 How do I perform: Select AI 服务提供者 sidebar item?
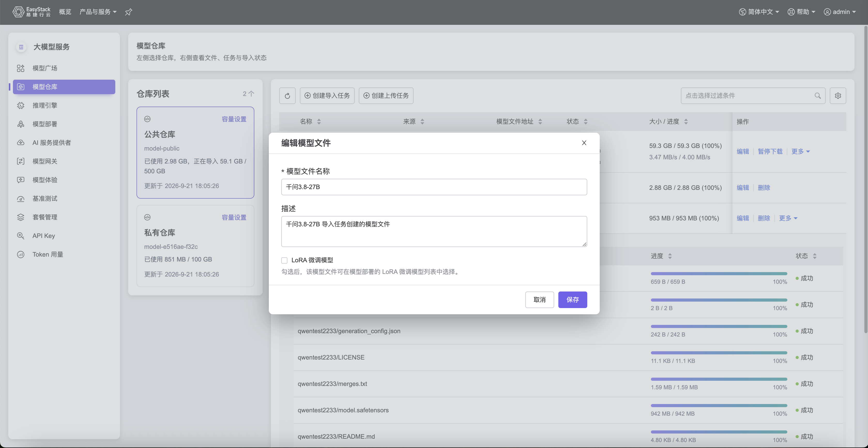(x=51, y=143)
